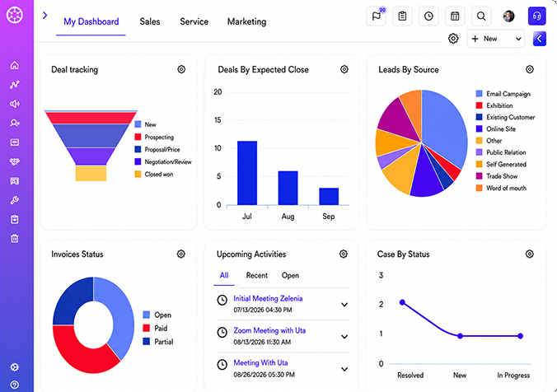Click the headset support icon
Screen dimensions: 557x392
click(536, 16)
